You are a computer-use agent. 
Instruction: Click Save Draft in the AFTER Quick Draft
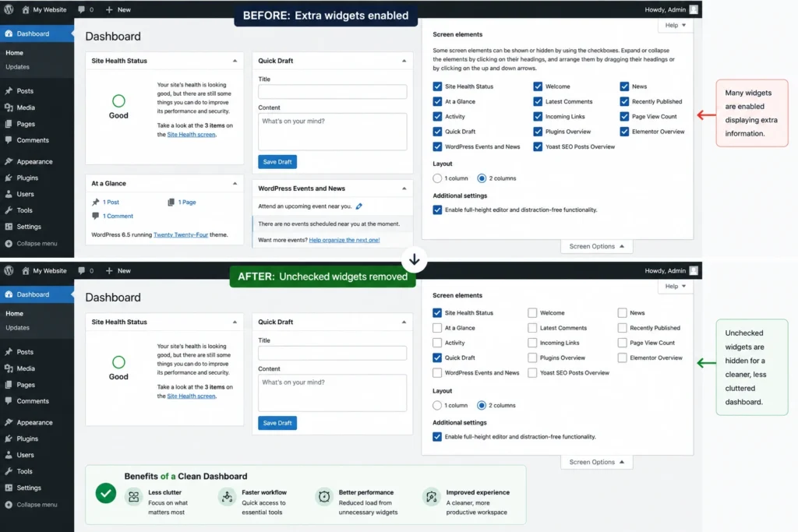click(277, 423)
